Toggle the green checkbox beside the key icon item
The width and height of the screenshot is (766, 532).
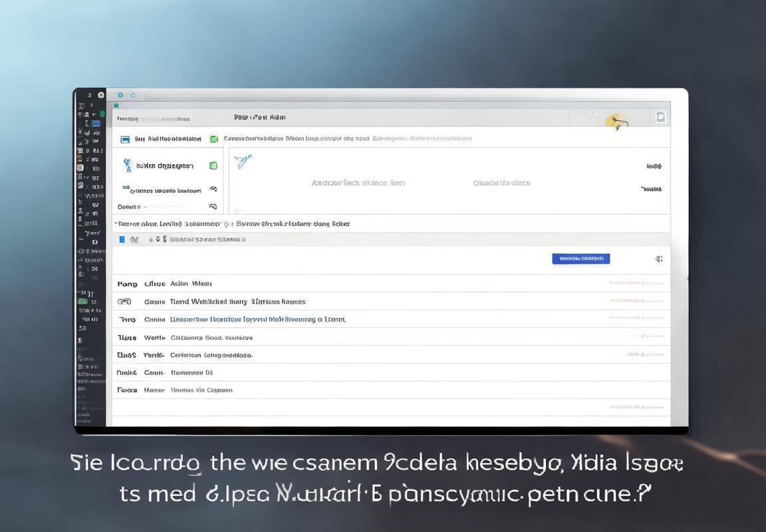213,166
